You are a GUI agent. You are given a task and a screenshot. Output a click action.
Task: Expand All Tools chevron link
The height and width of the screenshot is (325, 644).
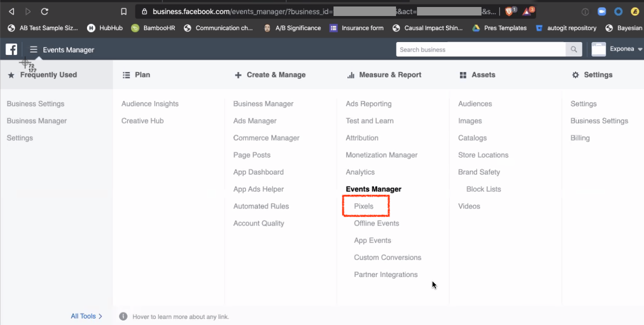click(x=86, y=316)
